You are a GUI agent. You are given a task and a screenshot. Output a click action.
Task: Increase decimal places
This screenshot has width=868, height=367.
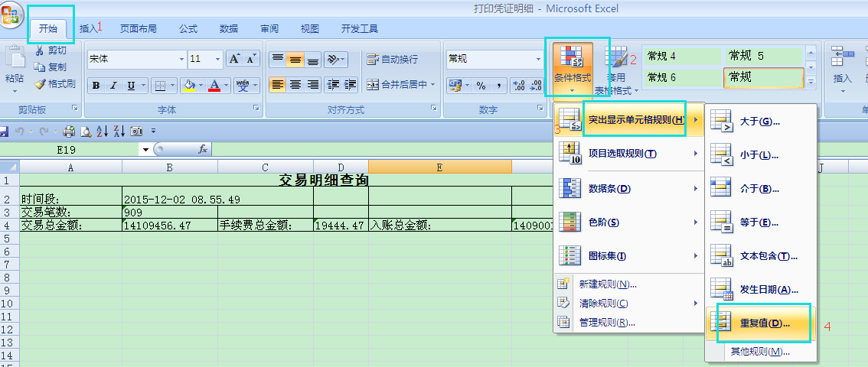point(519,85)
